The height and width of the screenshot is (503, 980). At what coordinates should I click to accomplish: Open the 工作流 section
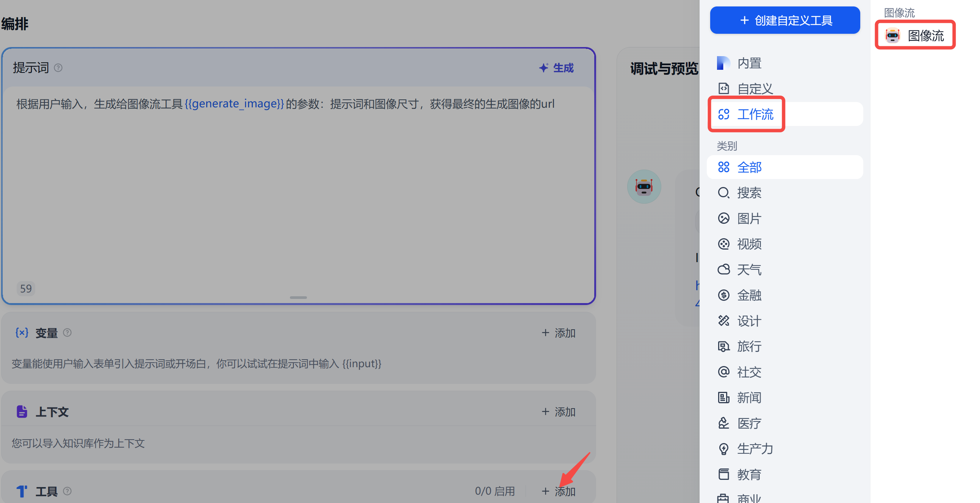point(755,114)
